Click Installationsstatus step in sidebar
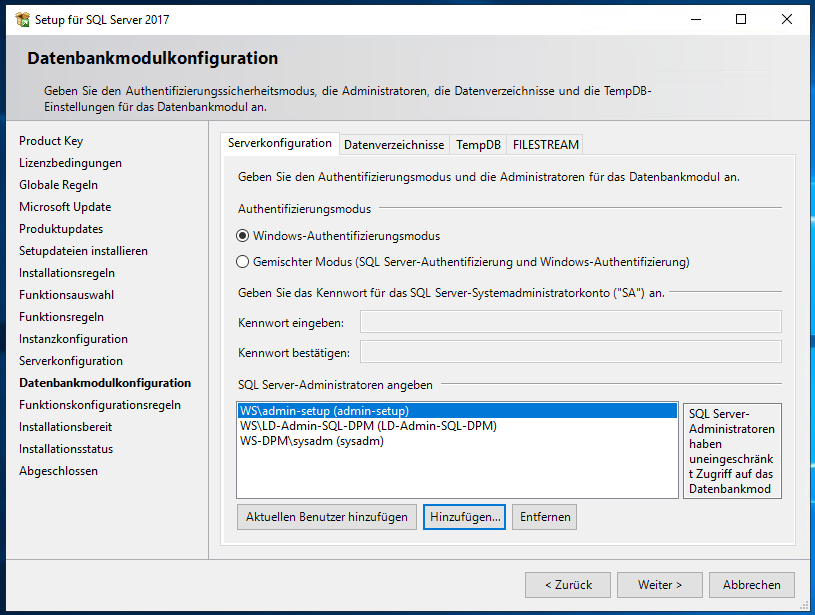815x615 pixels. pyautogui.click(x=66, y=449)
